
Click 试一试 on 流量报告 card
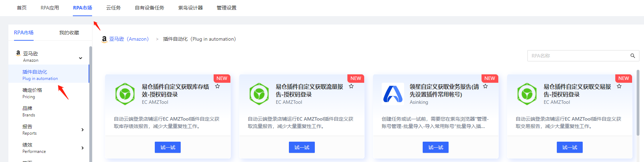(302, 147)
